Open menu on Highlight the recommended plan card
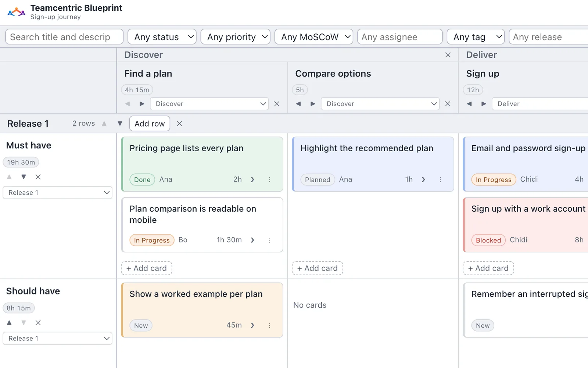 pyautogui.click(x=440, y=180)
